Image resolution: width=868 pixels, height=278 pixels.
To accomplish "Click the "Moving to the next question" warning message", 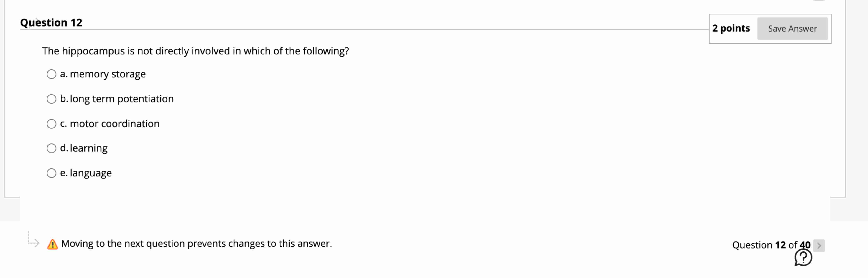I will pos(197,243).
